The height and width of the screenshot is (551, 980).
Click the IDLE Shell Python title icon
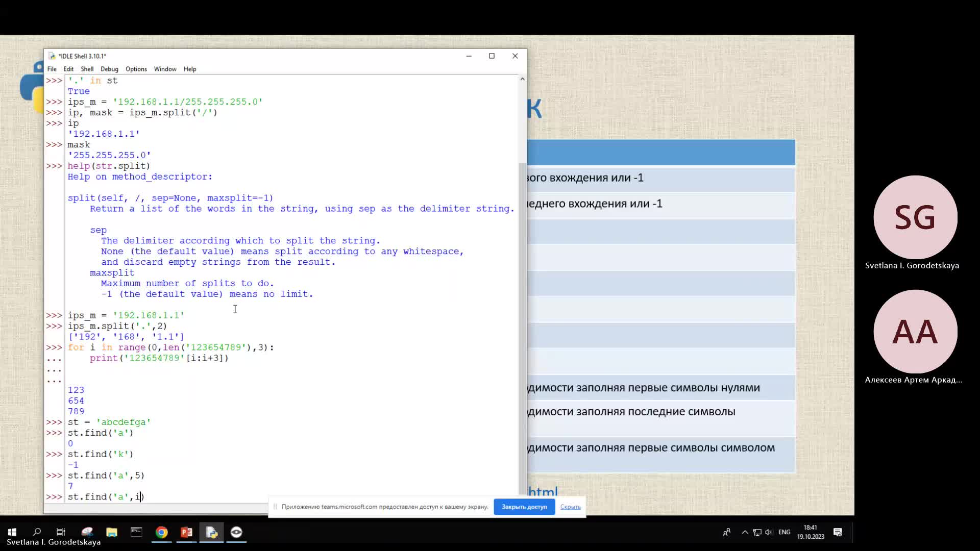pyautogui.click(x=52, y=56)
